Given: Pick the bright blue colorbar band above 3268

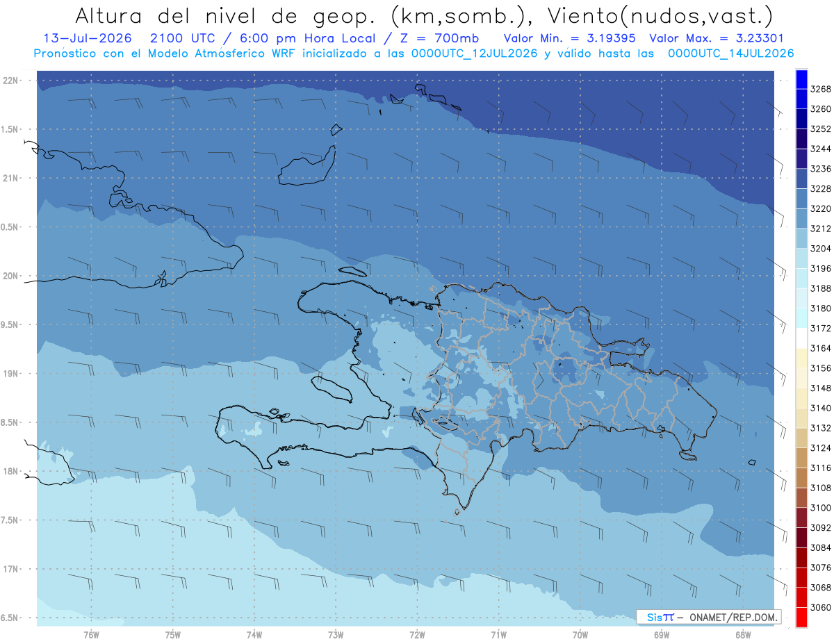Looking at the screenshot, I should [x=801, y=79].
